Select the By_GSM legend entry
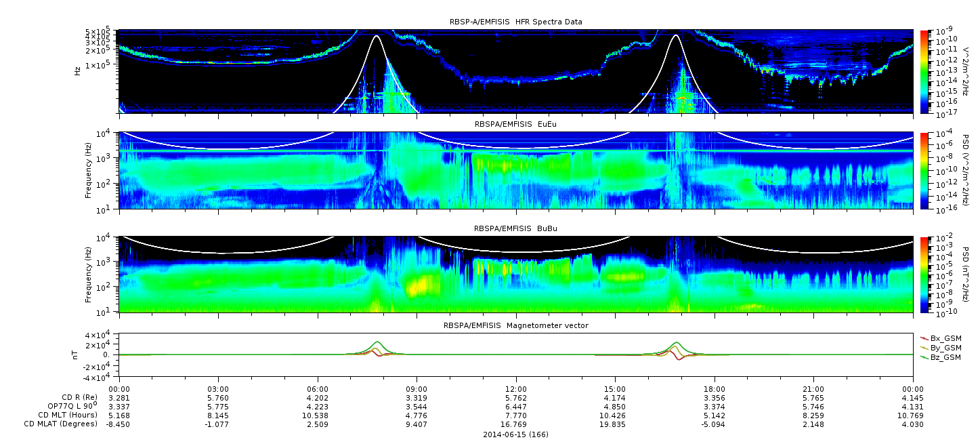Screen dimensions: 980x446 [941, 348]
